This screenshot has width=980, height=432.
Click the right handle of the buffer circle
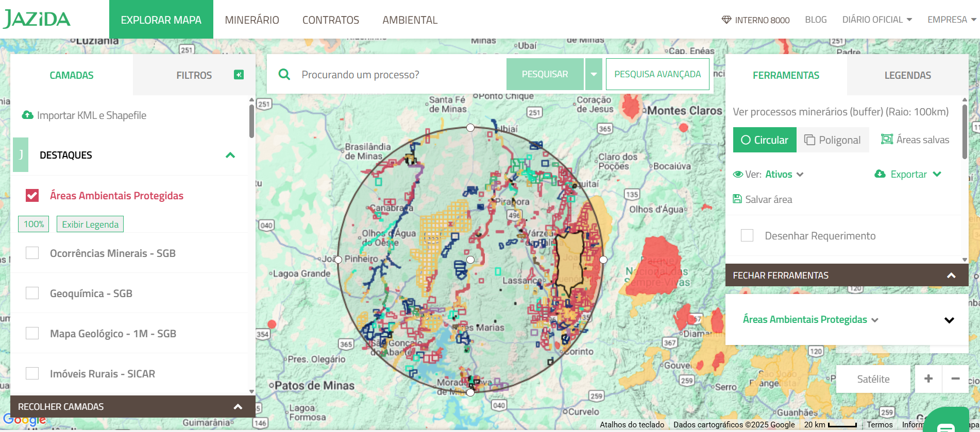pos(603,260)
